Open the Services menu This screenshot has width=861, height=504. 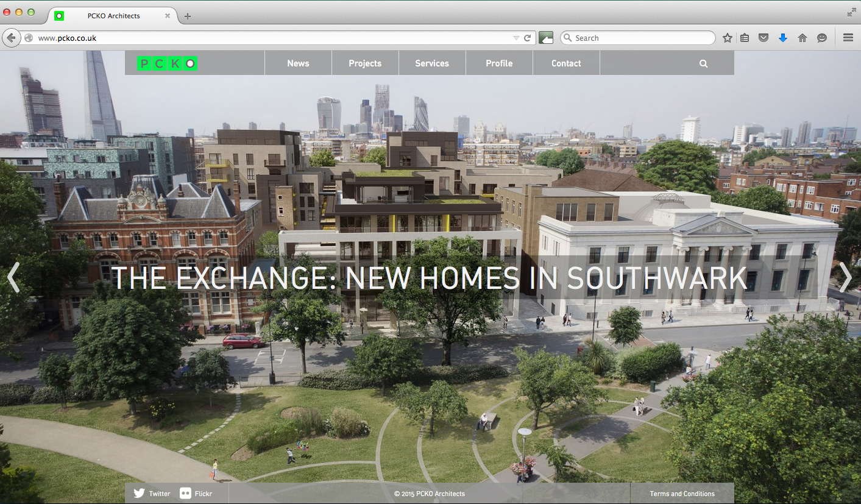click(x=432, y=63)
